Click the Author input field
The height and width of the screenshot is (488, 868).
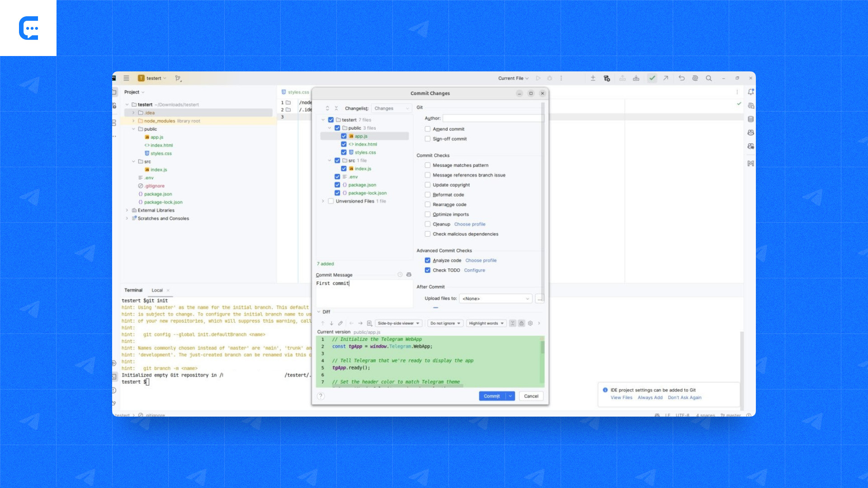pyautogui.click(x=493, y=118)
